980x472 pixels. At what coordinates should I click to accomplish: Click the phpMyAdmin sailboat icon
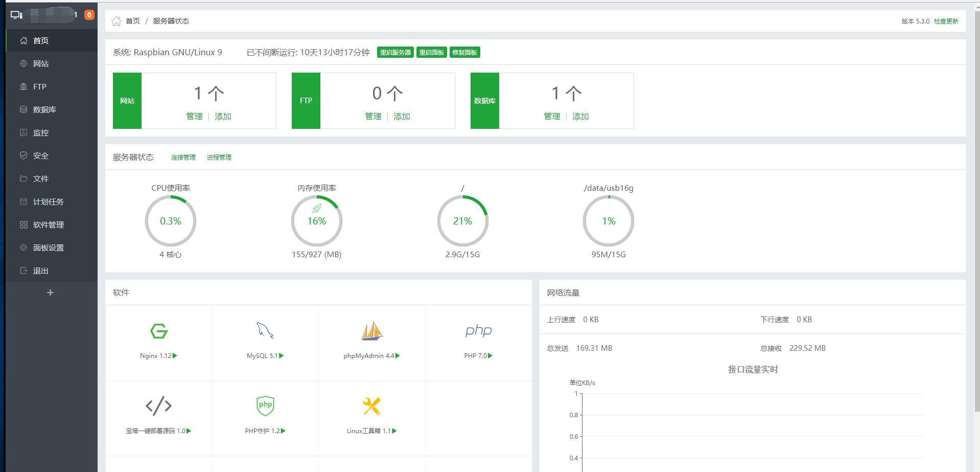pyautogui.click(x=372, y=331)
